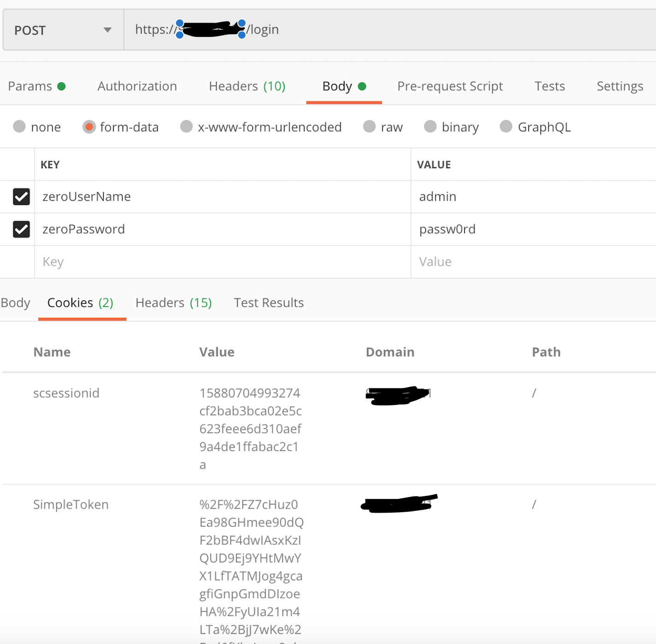Open the Pre-request Script tab

(x=450, y=86)
